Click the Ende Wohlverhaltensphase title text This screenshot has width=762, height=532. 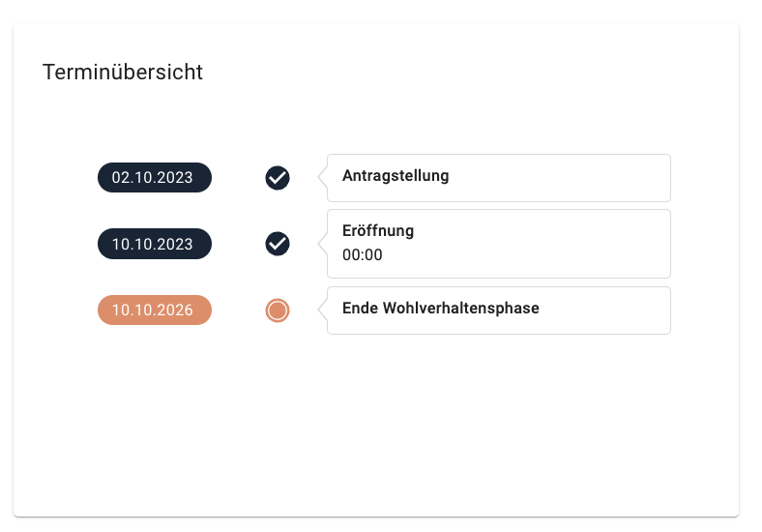tap(441, 308)
